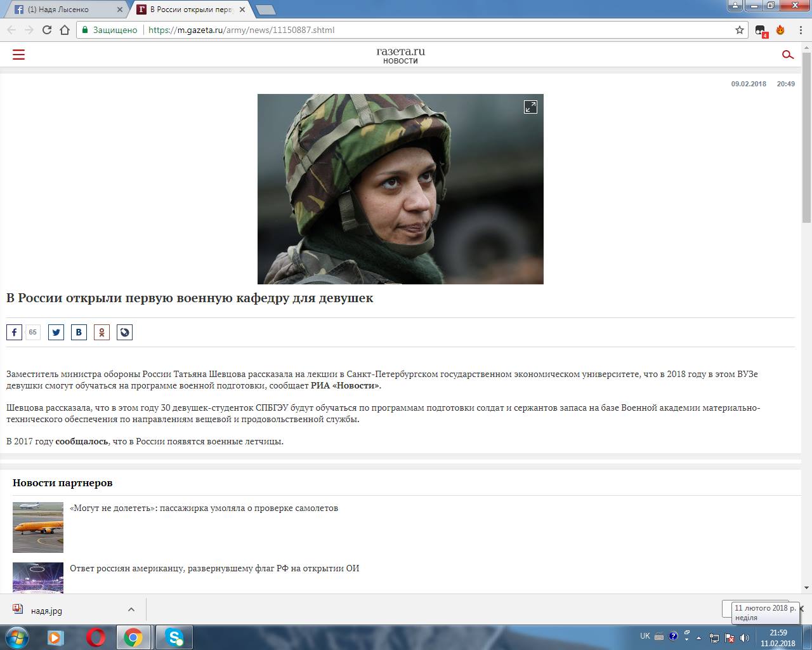This screenshot has width=812, height=650.
Task: Show hidden system tray icons
Action: 699,637
